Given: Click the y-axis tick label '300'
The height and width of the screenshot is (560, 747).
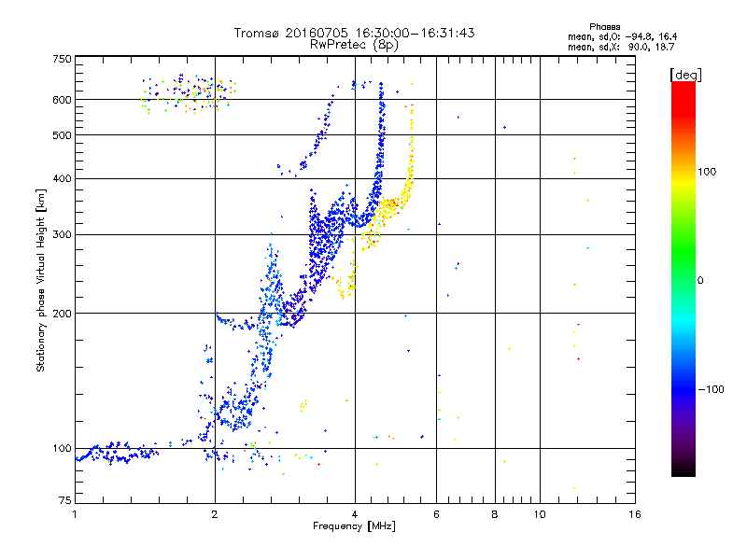Looking at the screenshot, I should [62, 235].
